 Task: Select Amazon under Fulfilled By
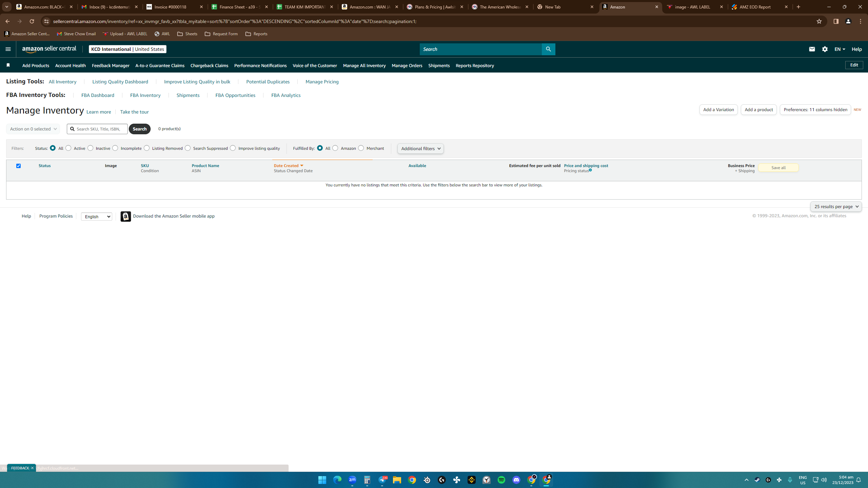click(335, 148)
